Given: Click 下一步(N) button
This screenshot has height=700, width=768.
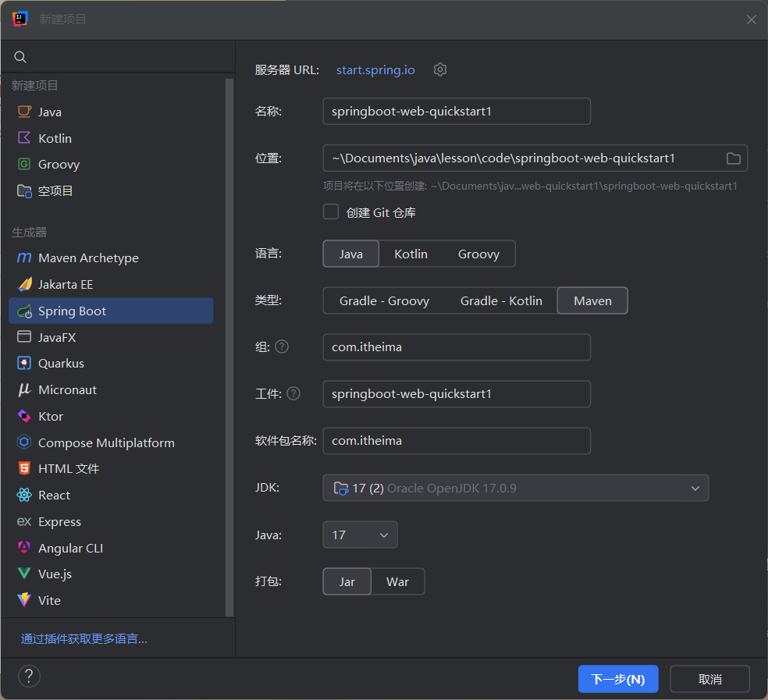Looking at the screenshot, I should [x=617, y=679].
